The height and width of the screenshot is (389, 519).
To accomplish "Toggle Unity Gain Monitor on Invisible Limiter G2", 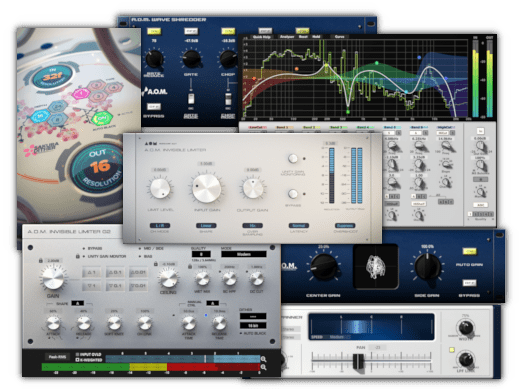I will 104,256.
